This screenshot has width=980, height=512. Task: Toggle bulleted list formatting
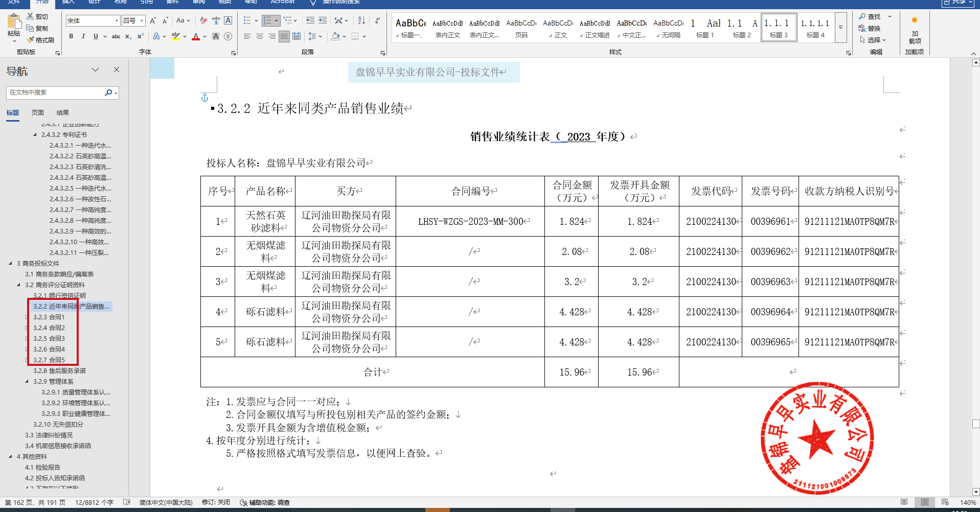pos(247,20)
